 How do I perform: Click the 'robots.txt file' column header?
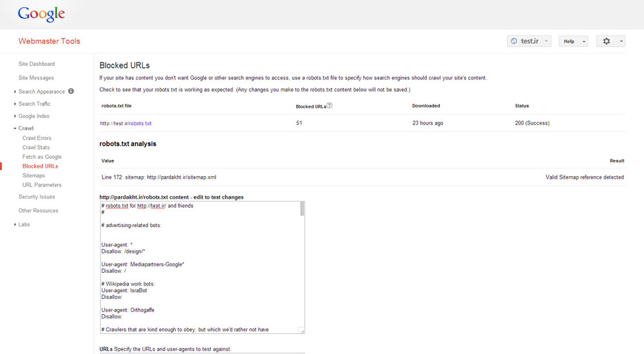click(116, 106)
